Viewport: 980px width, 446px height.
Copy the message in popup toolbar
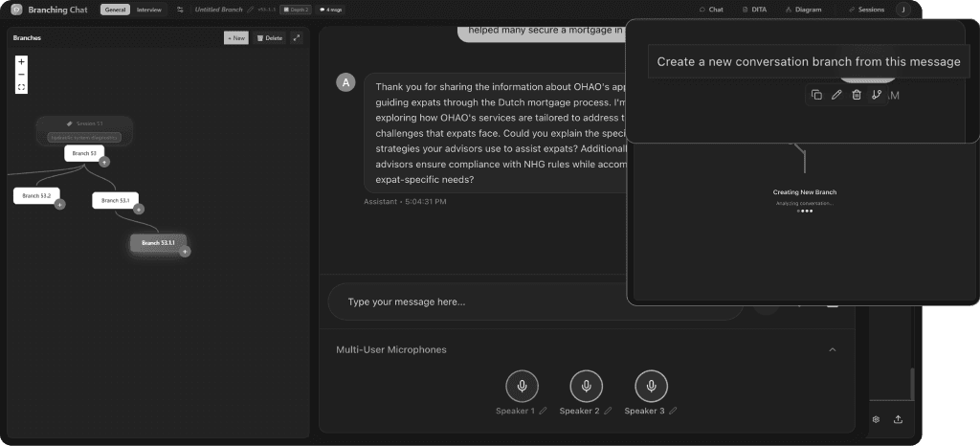click(x=816, y=95)
